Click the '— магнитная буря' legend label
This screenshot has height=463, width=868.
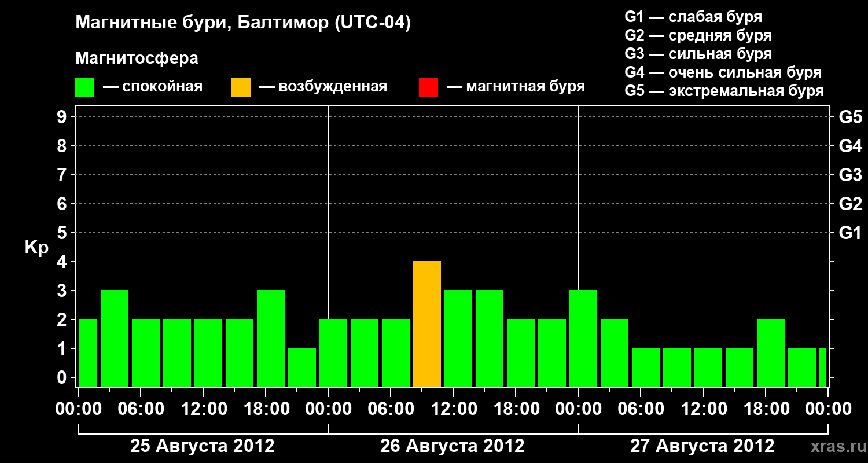pyautogui.click(x=516, y=87)
